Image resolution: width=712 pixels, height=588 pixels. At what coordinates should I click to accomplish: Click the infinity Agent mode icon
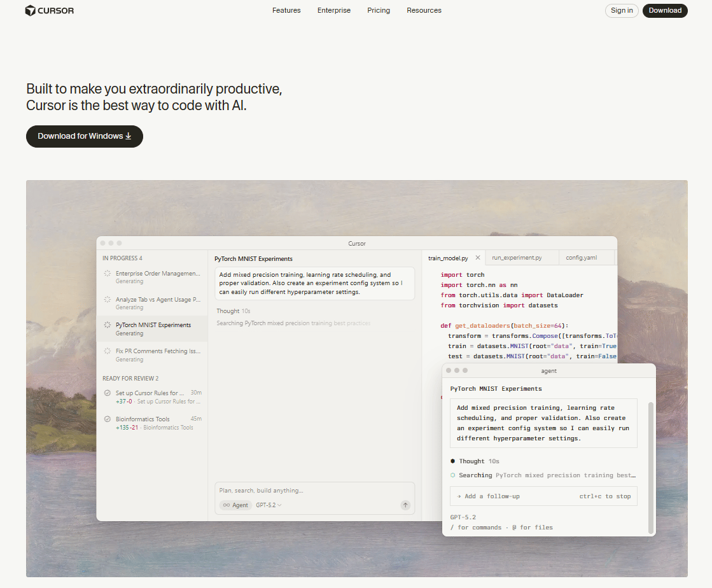226,505
